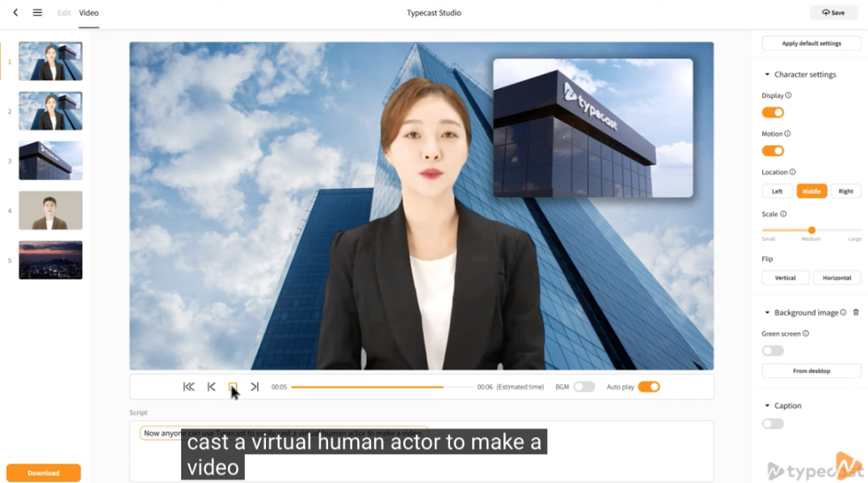Show info for Green screen

tap(806, 334)
